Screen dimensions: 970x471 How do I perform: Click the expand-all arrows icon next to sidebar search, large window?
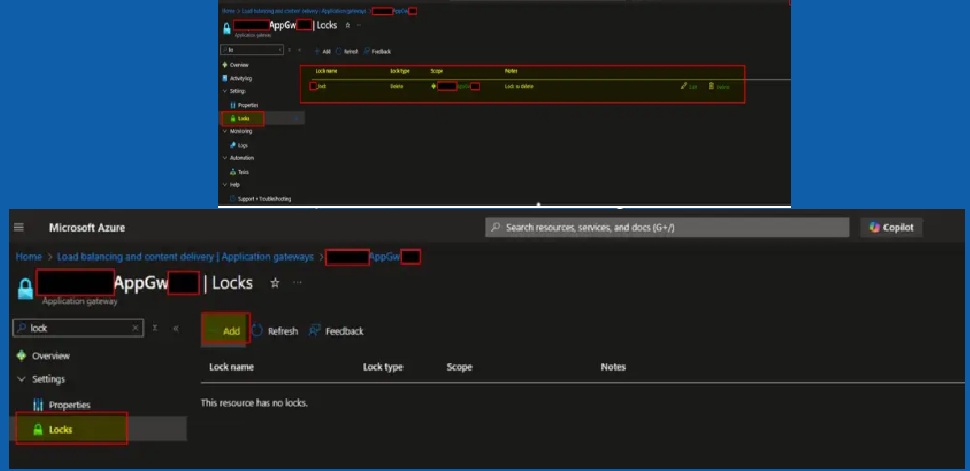pos(155,328)
